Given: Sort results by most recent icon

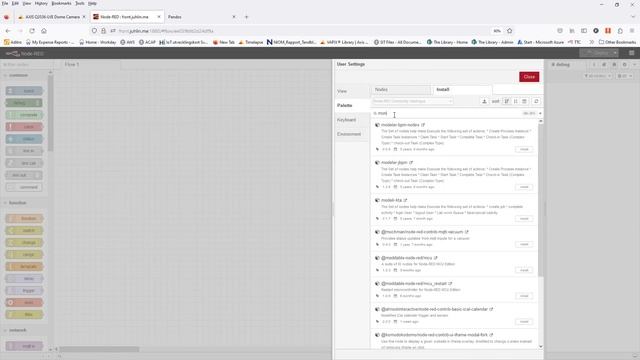Looking at the screenshot, I should (524, 101).
